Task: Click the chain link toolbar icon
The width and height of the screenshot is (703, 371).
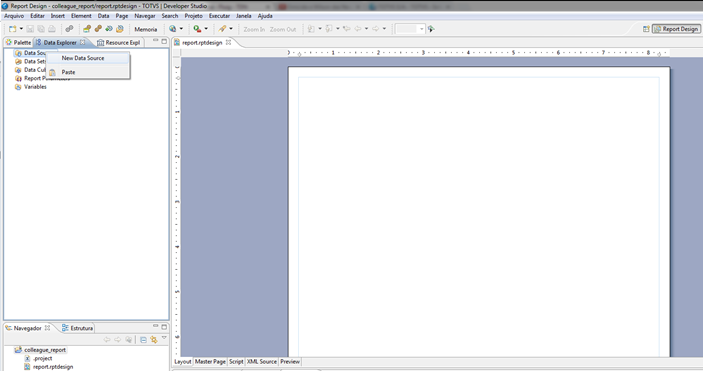Action: coord(69,29)
